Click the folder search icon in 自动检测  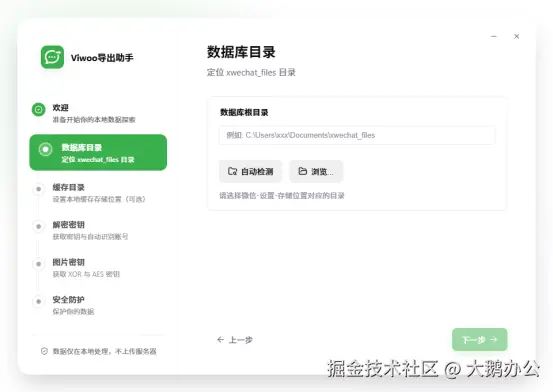click(232, 171)
